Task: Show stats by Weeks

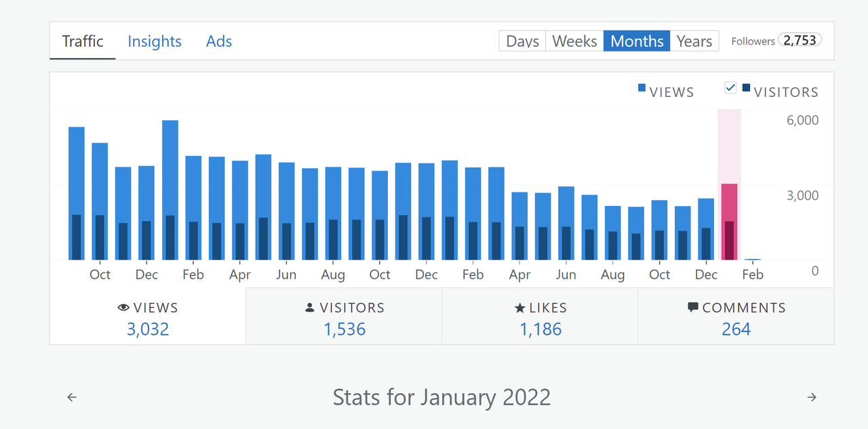Action: (574, 41)
